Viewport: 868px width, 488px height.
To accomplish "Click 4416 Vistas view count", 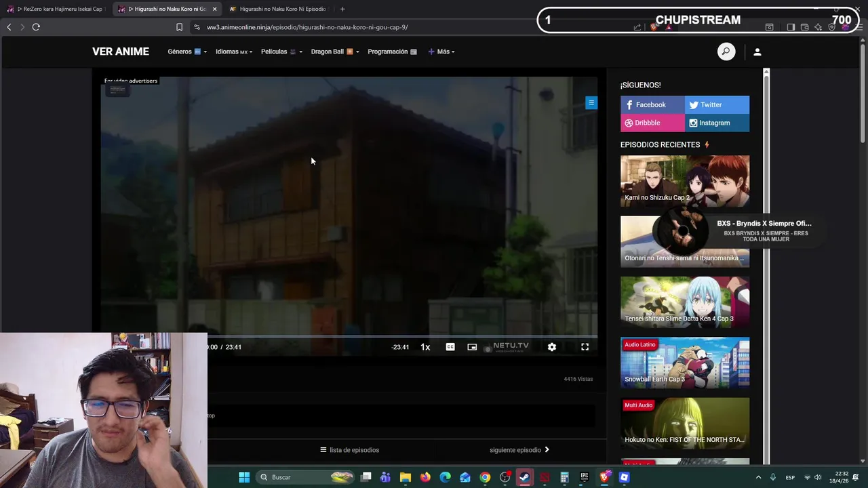I will pos(578,379).
